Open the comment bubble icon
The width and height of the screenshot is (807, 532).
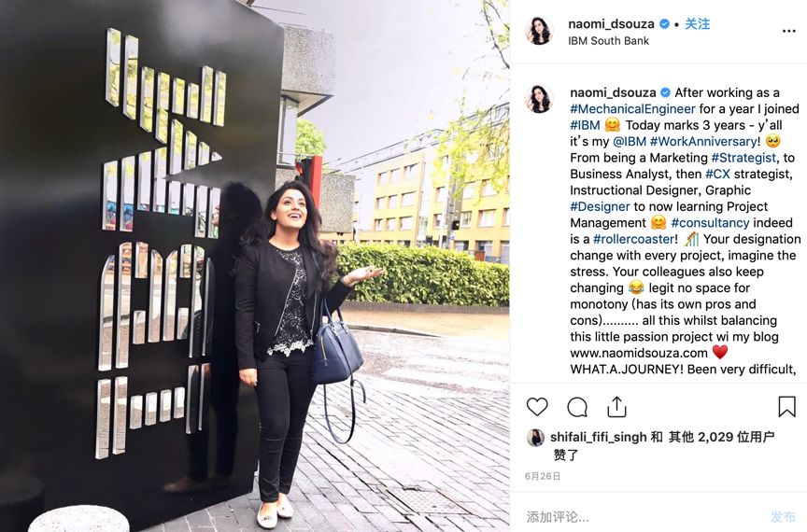pyautogui.click(x=577, y=407)
